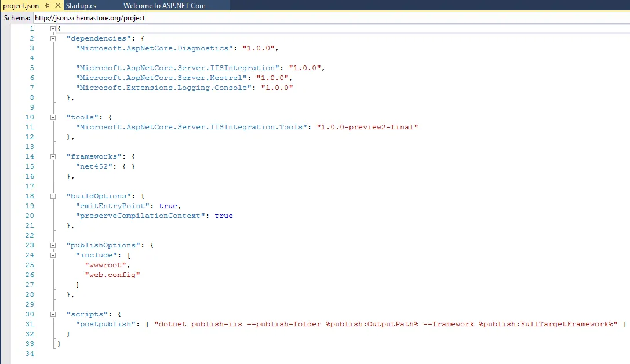Image resolution: width=630 pixels, height=364 pixels.
Task: Click the "postpublish" script key
Action: pyautogui.click(x=105, y=324)
